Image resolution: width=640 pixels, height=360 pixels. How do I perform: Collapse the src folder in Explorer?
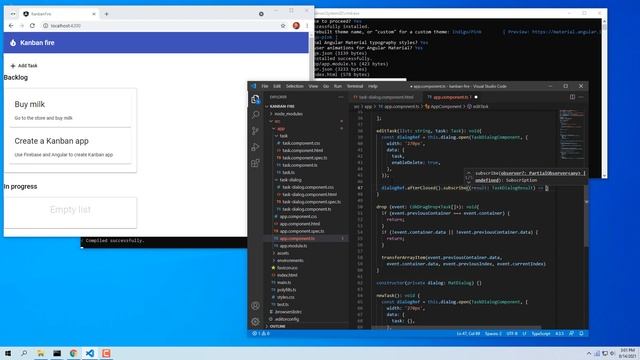[x=278, y=121]
